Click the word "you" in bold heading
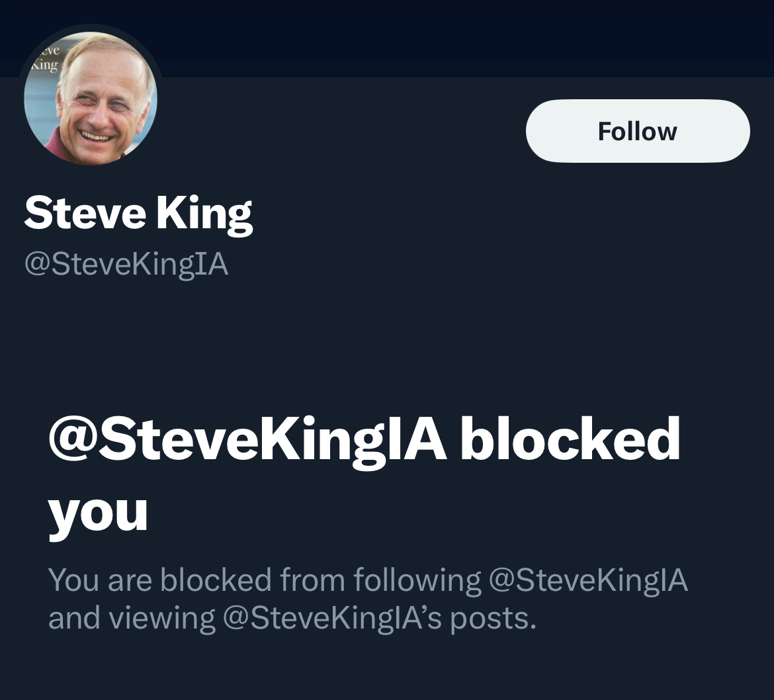This screenshot has width=774, height=700. point(98,513)
